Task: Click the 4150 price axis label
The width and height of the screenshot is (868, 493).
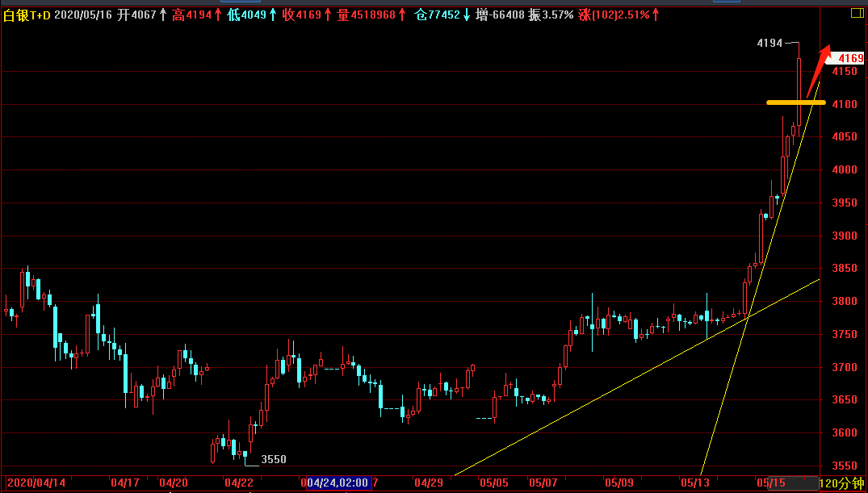Action: (x=845, y=71)
